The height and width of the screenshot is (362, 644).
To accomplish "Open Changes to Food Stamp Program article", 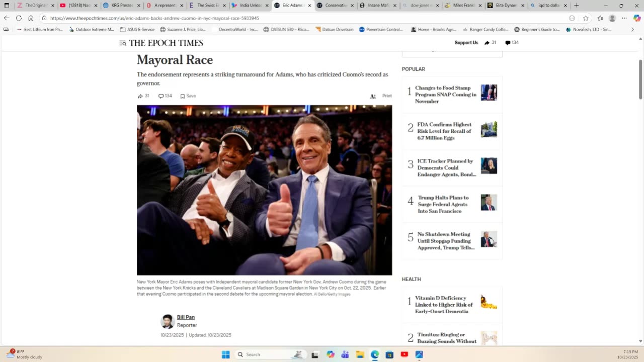I will point(446,95).
